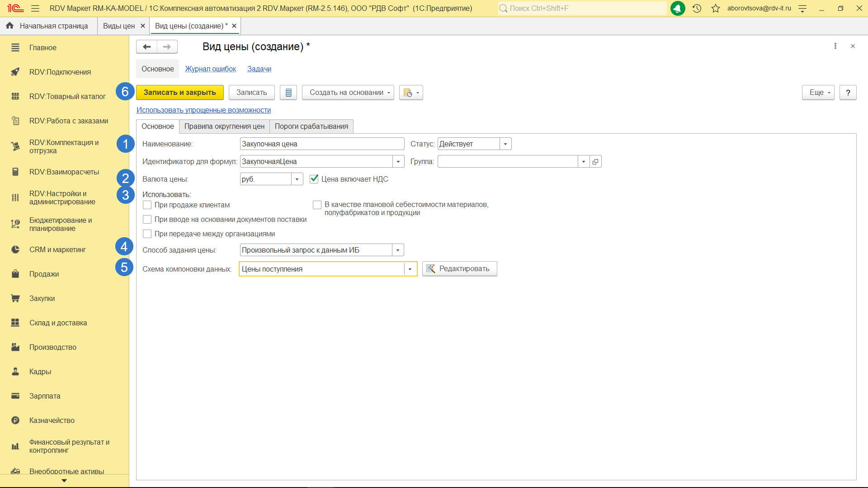Open Валюта цены dropdown arrow
The width and height of the screenshot is (868, 488).
[x=297, y=179]
